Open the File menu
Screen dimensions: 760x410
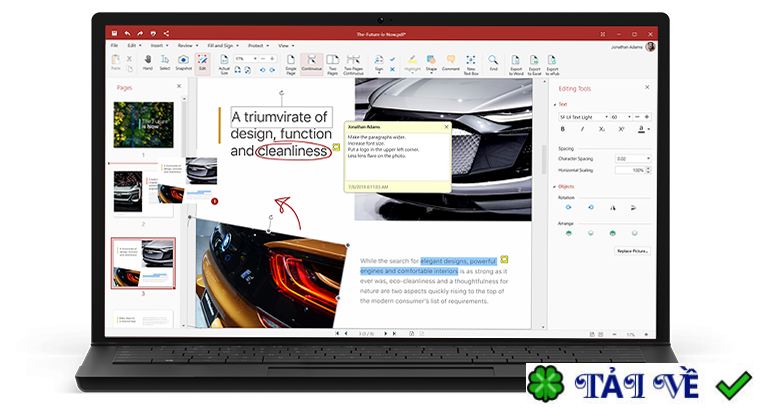pyautogui.click(x=114, y=46)
